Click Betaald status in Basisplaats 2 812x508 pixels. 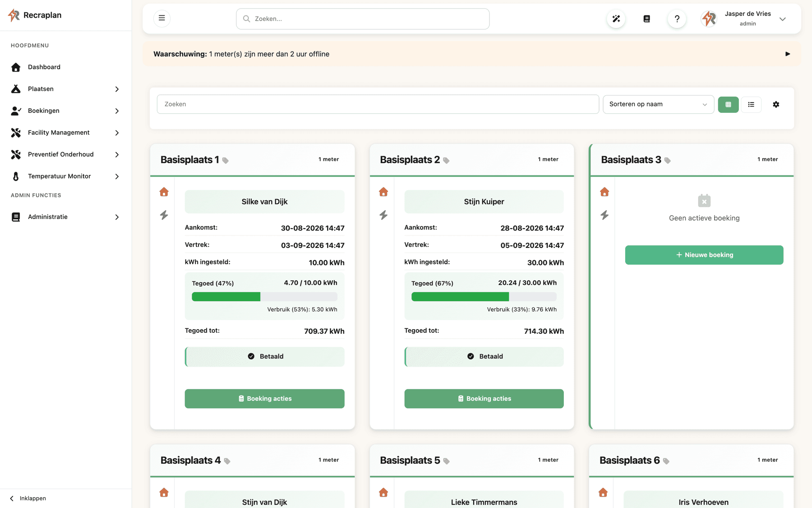(x=484, y=357)
